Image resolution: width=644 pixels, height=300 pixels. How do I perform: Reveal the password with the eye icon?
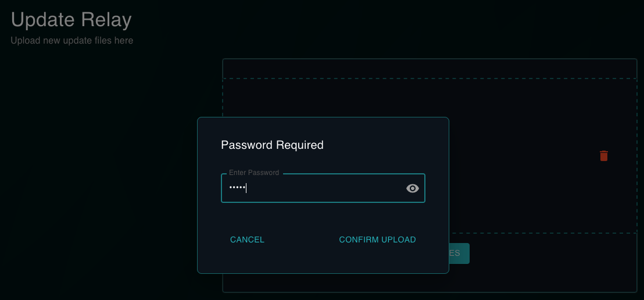click(x=413, y=188)
